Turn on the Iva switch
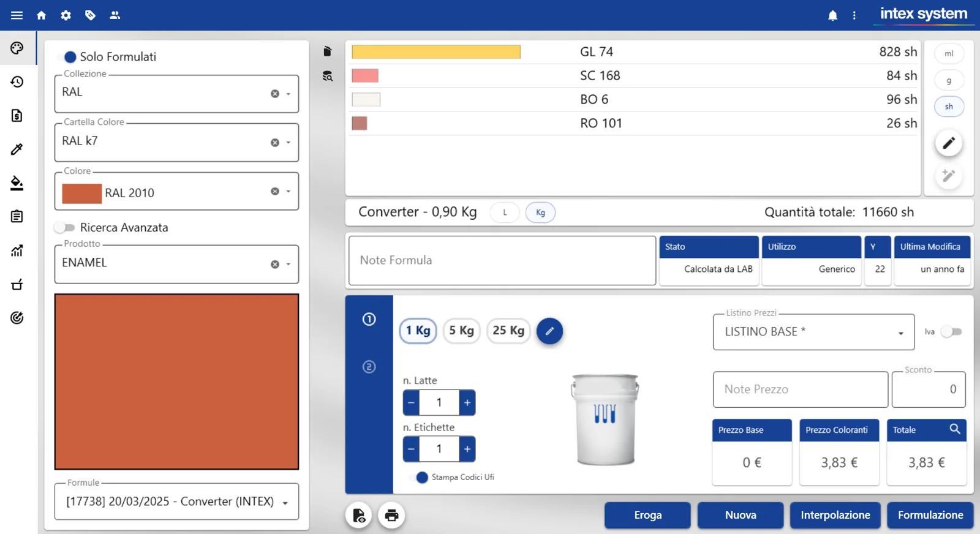980x534 pixels. point(951,332)
